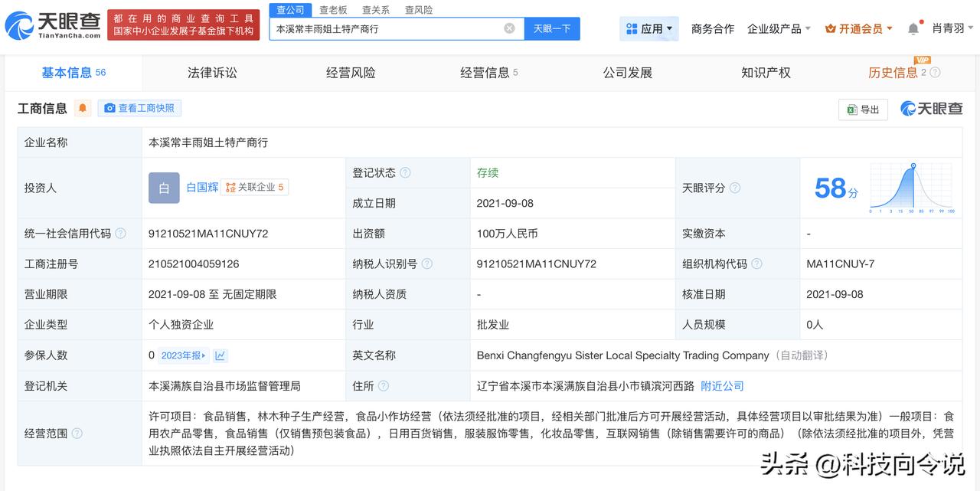The height and width of the screenshot is (491, 980).
Task: Click the 存续 status value
Action: (488, 173)
